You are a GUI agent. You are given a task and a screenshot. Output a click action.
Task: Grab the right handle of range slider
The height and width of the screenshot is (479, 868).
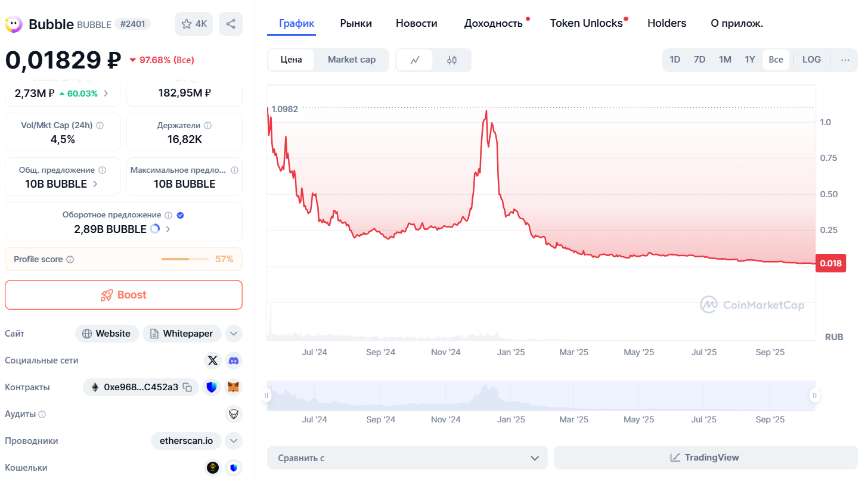814,395
